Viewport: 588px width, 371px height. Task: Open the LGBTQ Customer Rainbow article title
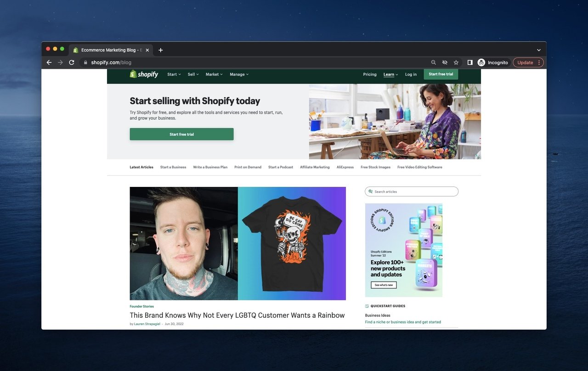[x=237, y=315]
